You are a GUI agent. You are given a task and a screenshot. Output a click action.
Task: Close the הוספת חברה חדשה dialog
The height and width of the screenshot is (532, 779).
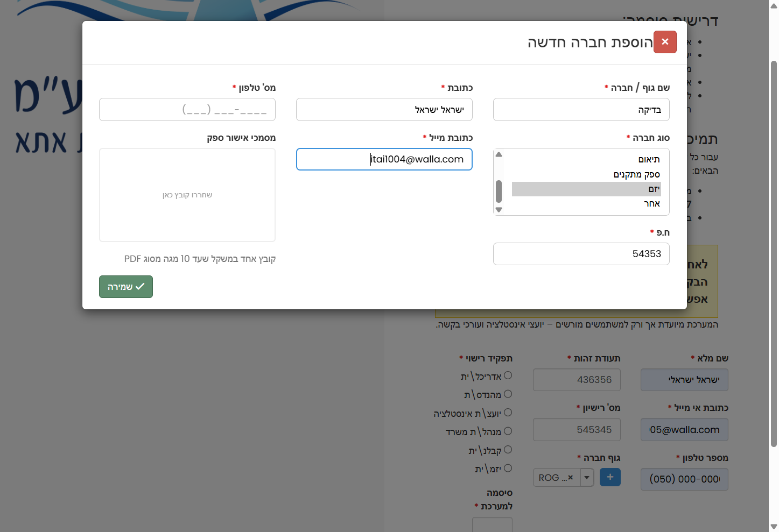coord(665,42)
